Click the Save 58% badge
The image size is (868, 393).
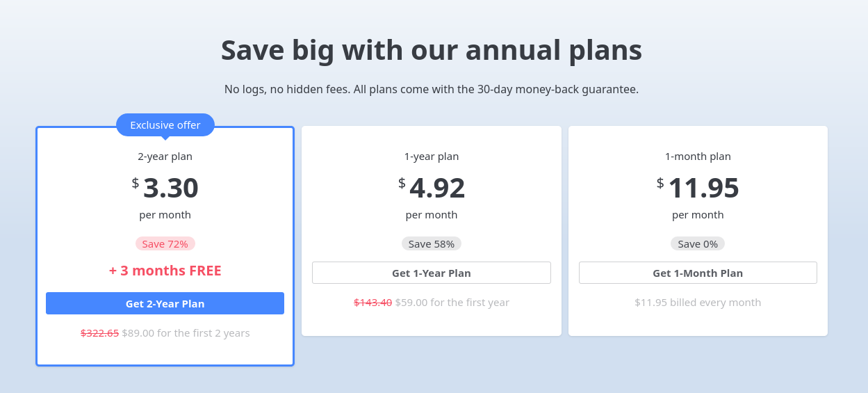432,243
